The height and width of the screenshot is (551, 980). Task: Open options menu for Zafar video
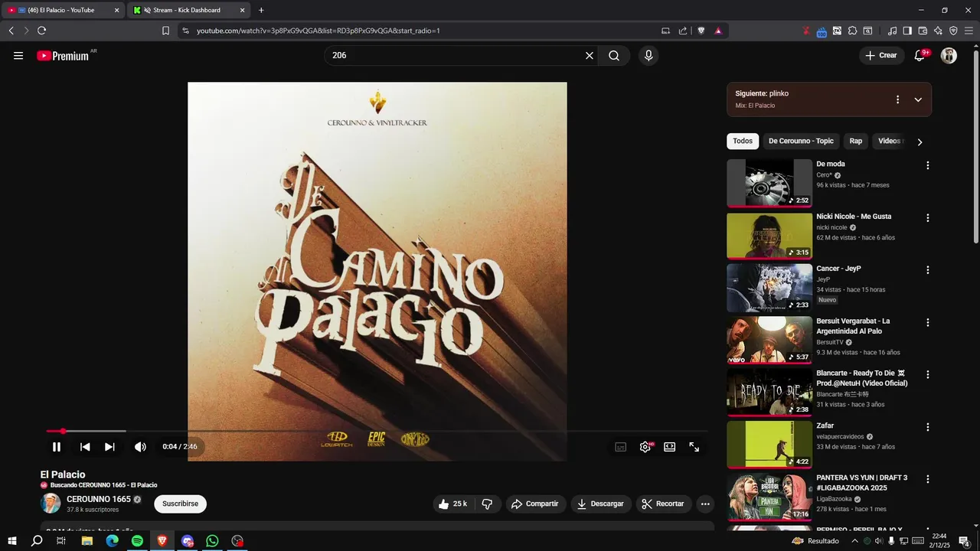(x=928, y=427)
